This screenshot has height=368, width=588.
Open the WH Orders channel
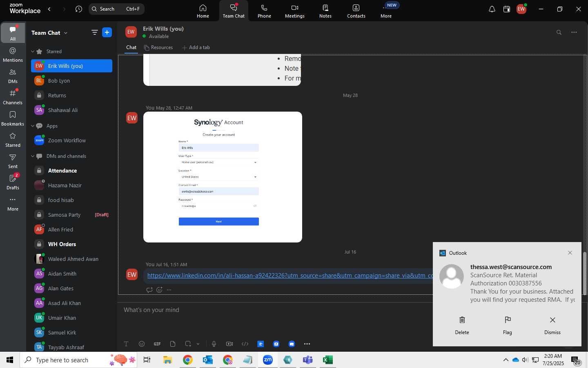click(x=71, y=244)
